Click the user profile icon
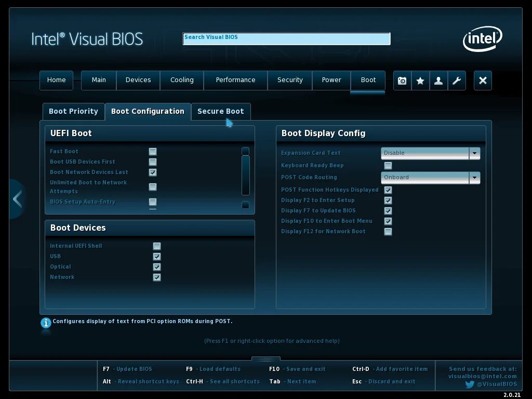The width and height of the screenshot is (532, 399). coord(438,81)
